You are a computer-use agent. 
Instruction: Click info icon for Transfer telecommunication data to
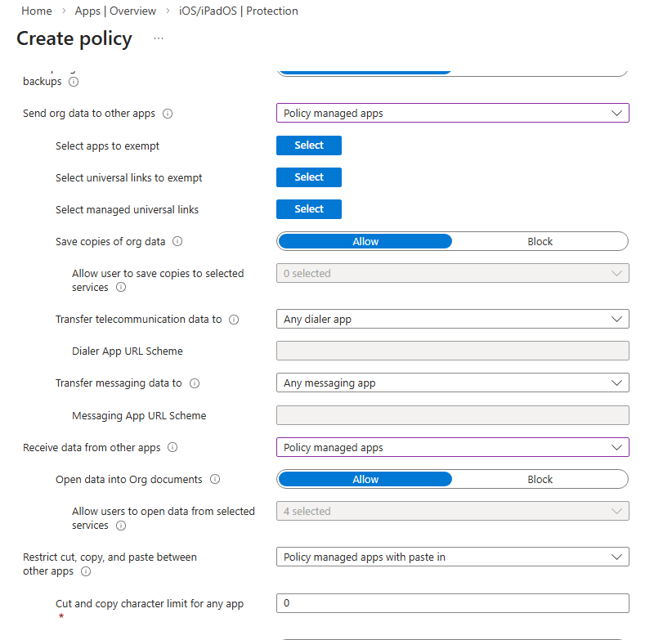point(234,320)
